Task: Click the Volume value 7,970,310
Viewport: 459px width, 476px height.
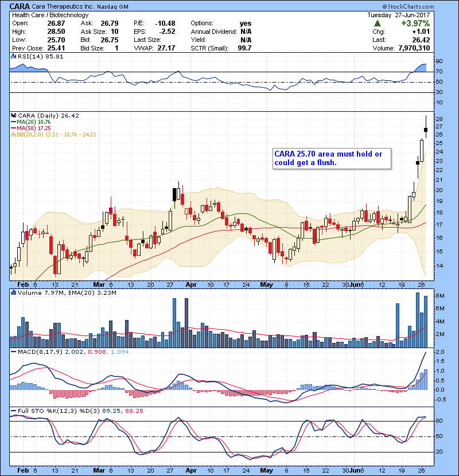Action: pyautogui.click(x=414, y=48)
